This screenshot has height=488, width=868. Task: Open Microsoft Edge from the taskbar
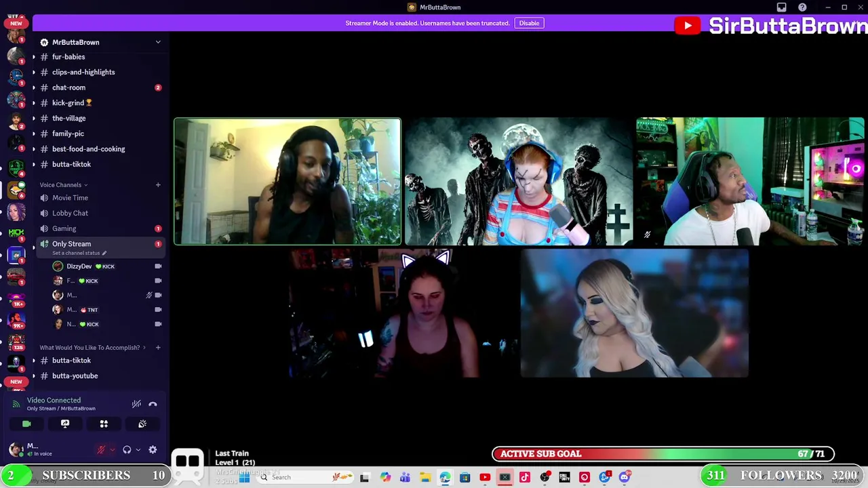coord(445,477)
